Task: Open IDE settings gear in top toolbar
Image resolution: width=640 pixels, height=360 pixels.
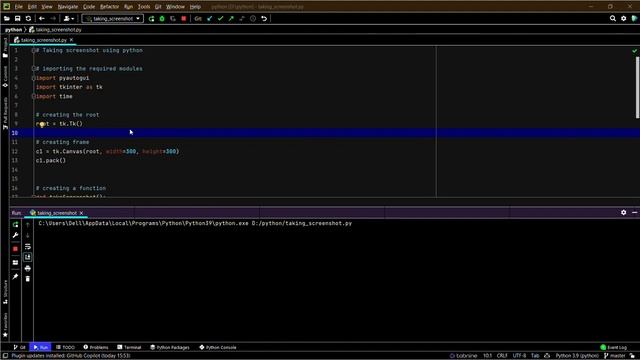Action: [624, 18]
